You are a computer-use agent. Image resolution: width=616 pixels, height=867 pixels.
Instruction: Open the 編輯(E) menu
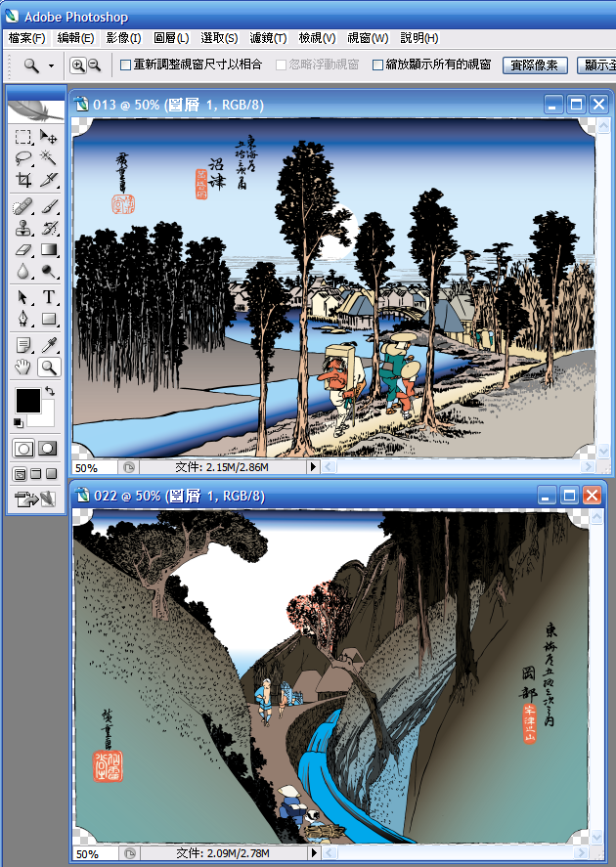tap(75, 38)
